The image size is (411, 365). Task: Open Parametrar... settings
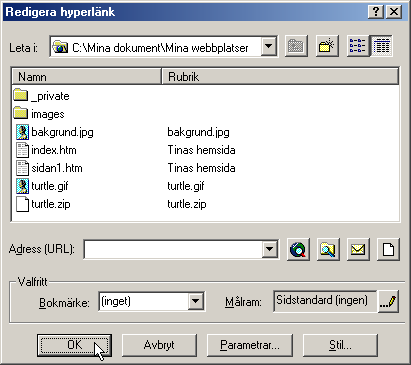tap(250, 345)
